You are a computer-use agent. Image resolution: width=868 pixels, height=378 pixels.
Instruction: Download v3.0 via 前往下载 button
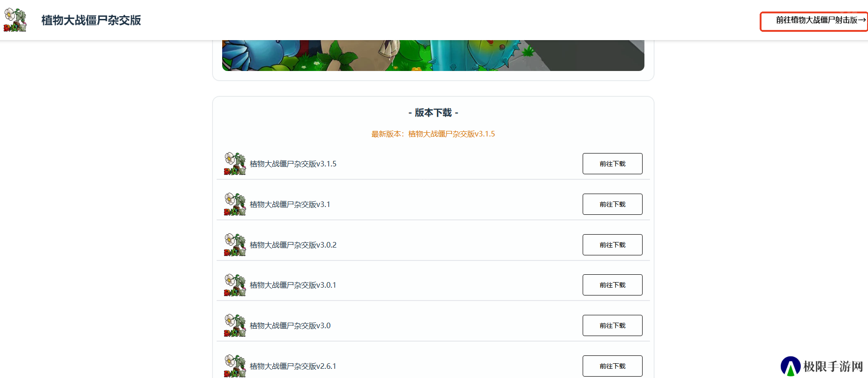click(612, 325)
